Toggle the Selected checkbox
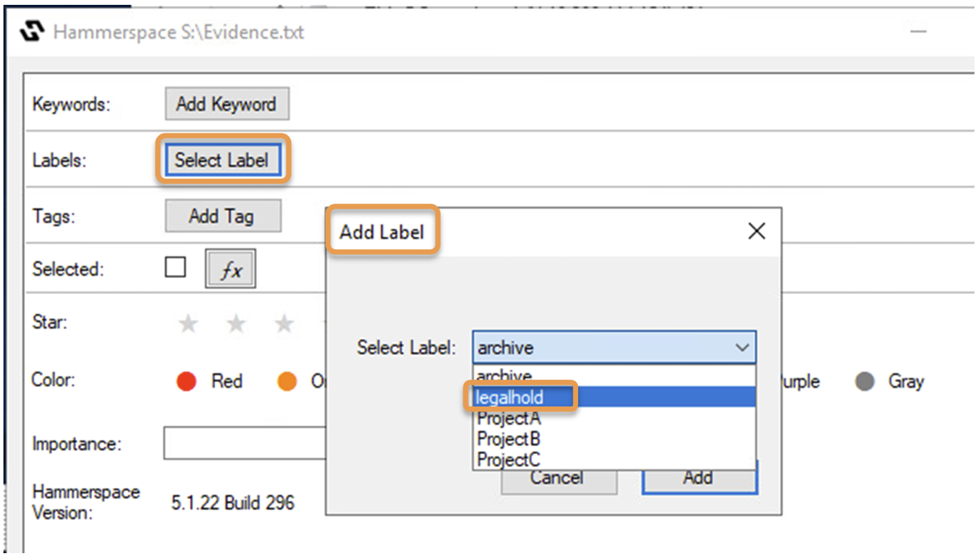 175,267
